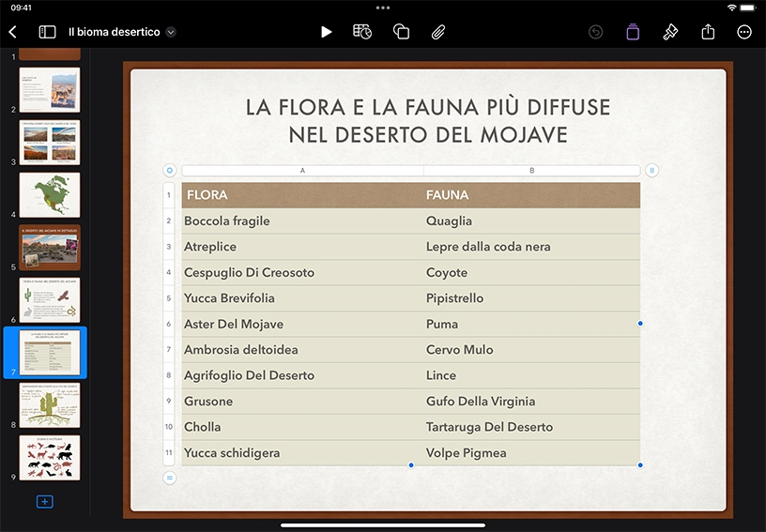This screenshot has height=532, width=766.
Task: Tap the undo button
Action: tap(595, 32)
